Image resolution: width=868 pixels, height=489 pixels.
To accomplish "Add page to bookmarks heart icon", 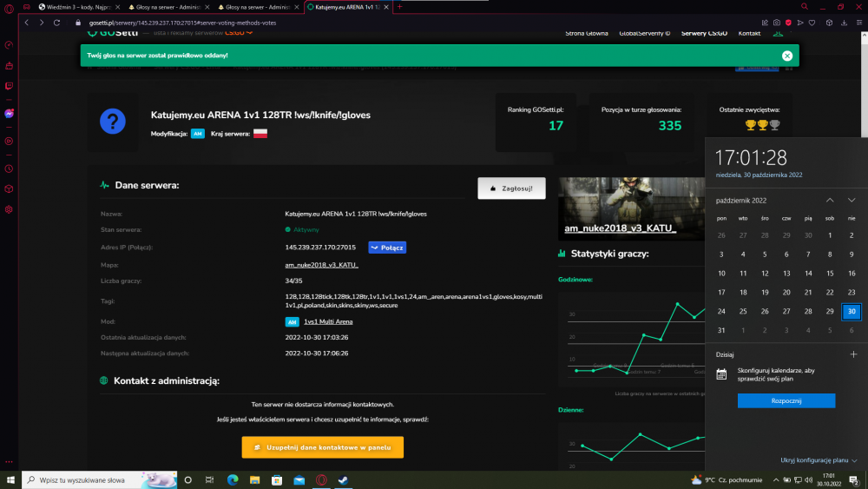I will (x=812, y=23).
